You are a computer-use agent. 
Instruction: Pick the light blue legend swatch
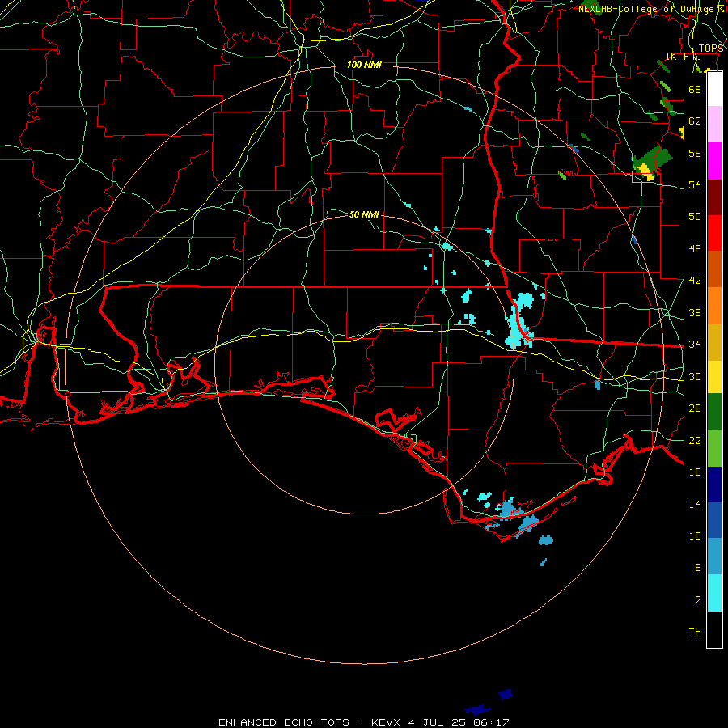714,557
